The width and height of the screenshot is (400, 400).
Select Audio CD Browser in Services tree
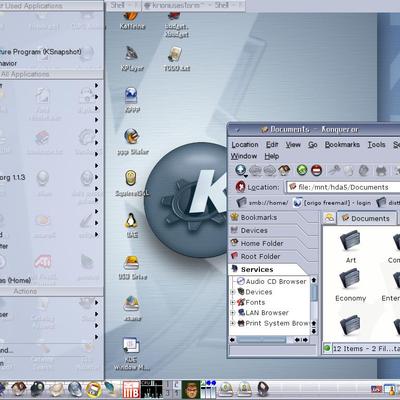point(272,281)
